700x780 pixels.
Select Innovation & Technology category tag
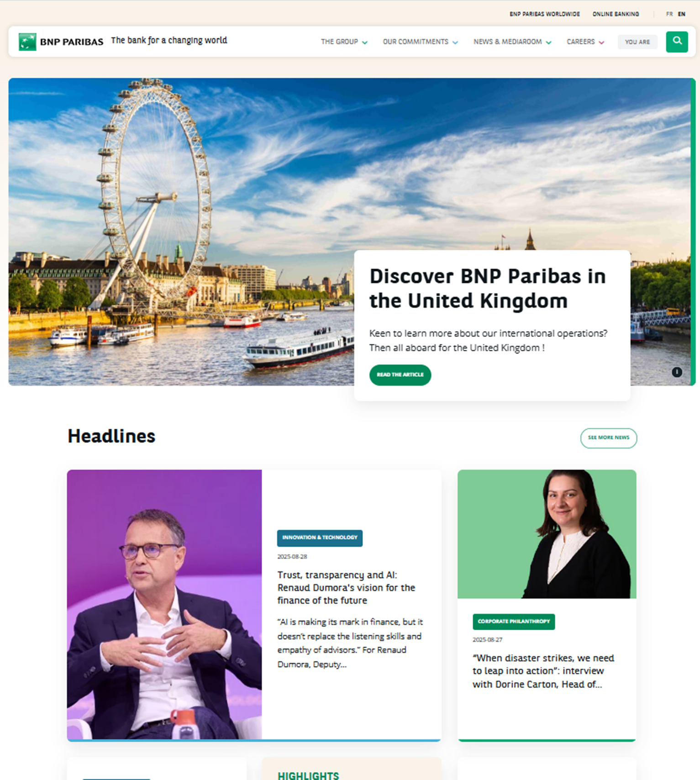coord(320,538)
